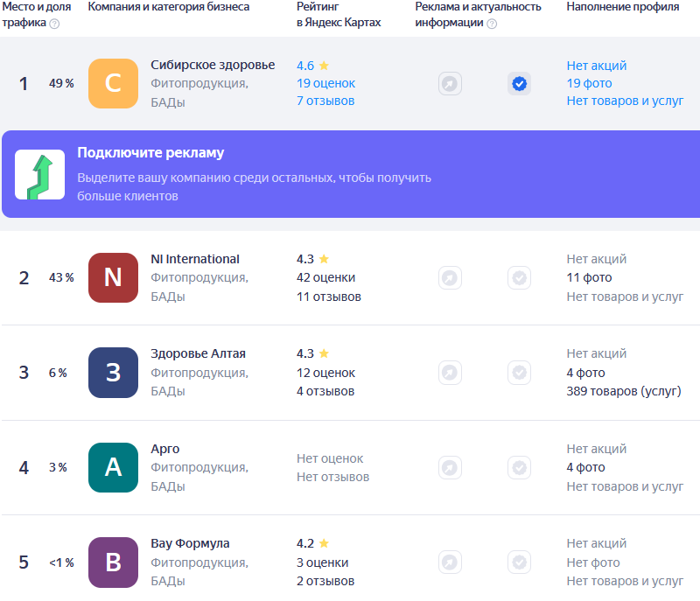
Task: Open the blue 'Нет товаров и услуг' link
Action: [x=625, y=101]
